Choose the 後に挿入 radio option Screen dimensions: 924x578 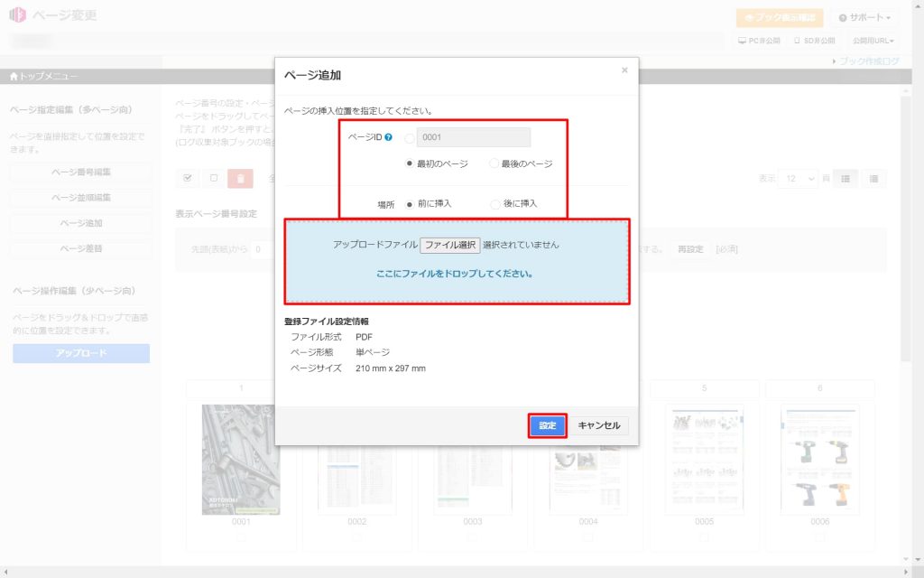(x=494, y=204)
